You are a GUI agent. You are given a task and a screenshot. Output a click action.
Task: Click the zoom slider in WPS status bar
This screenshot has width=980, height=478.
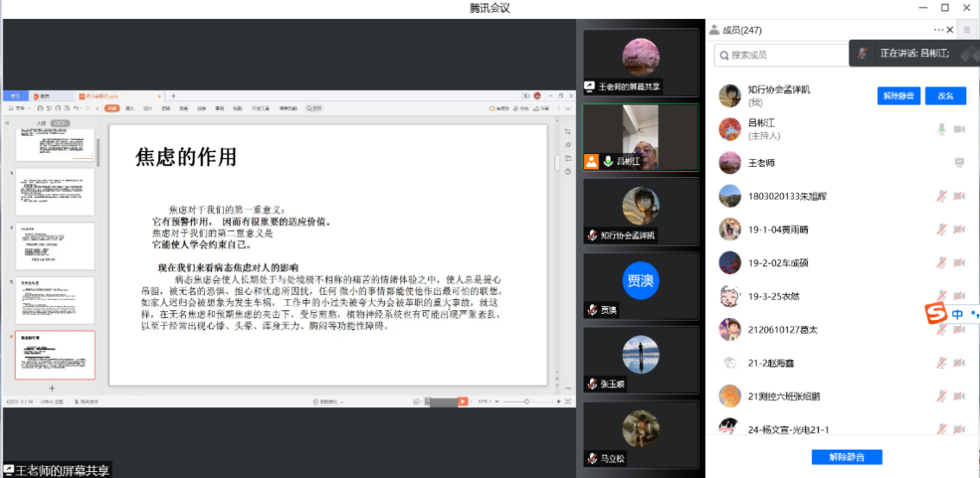point(527,402)
